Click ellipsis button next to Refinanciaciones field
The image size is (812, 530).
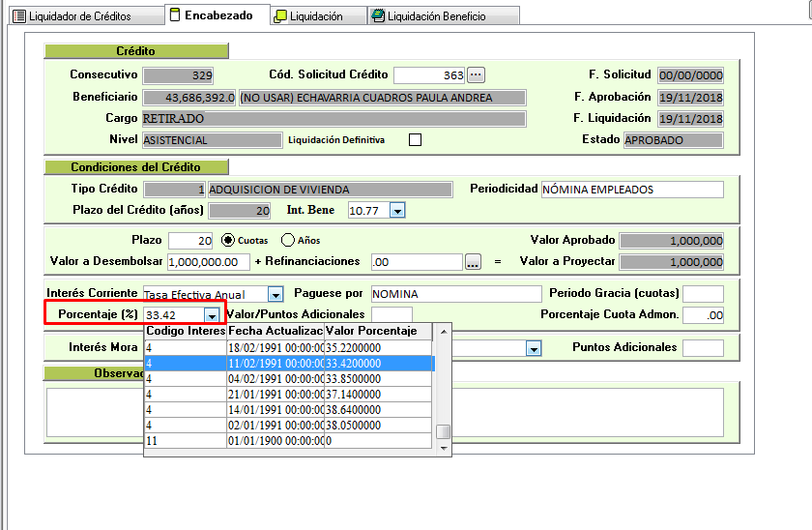tap(473, 262)
